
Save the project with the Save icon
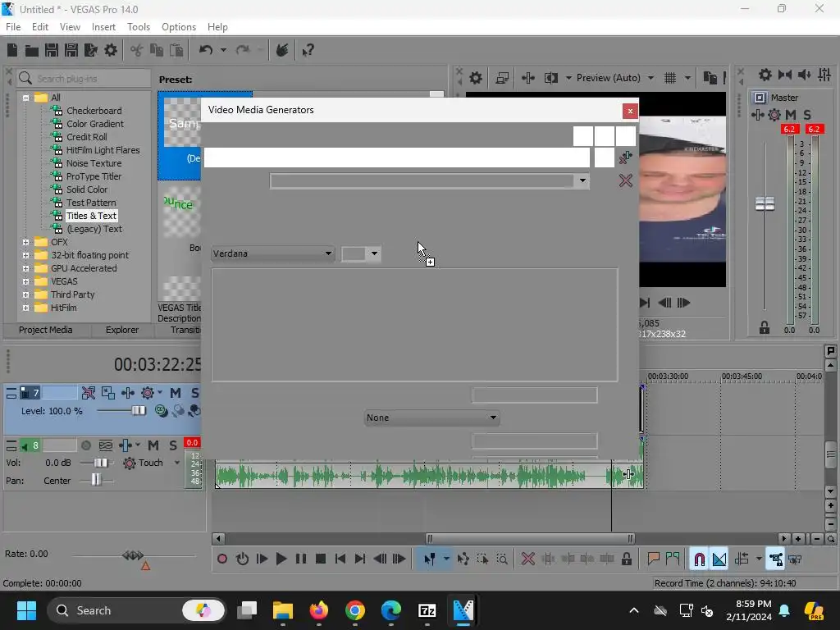pyautogui.click(x=52, y=50)
